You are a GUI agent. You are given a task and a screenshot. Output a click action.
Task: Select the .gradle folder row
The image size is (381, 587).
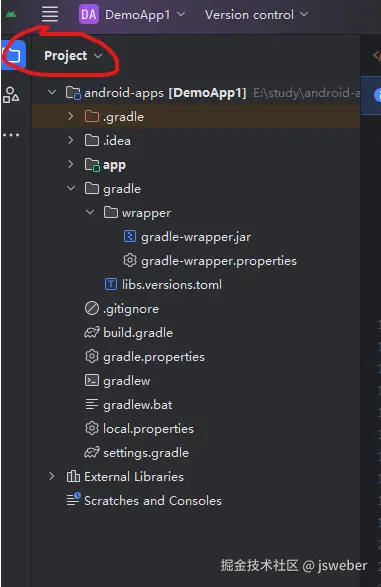[x=196, y=116]
